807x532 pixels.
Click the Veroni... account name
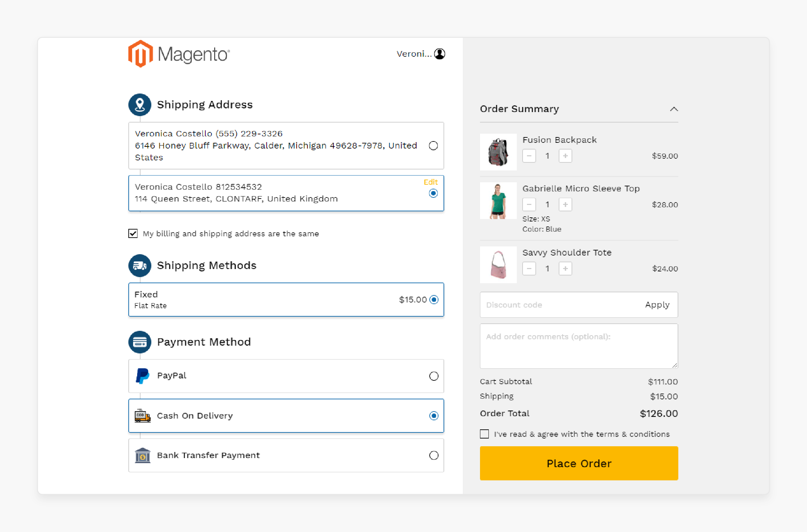(414, 54)
